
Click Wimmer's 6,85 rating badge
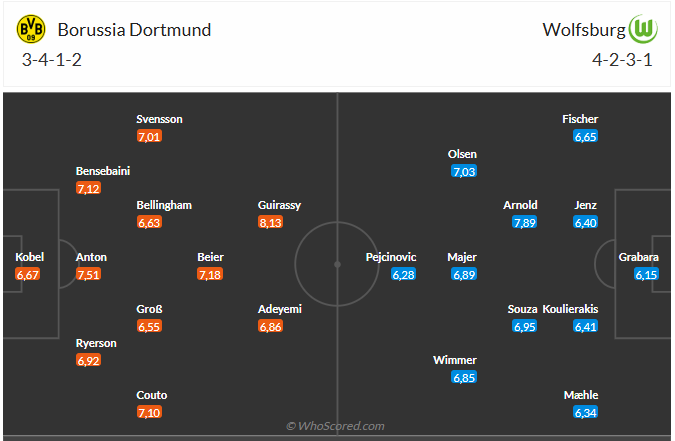[463, 378]
